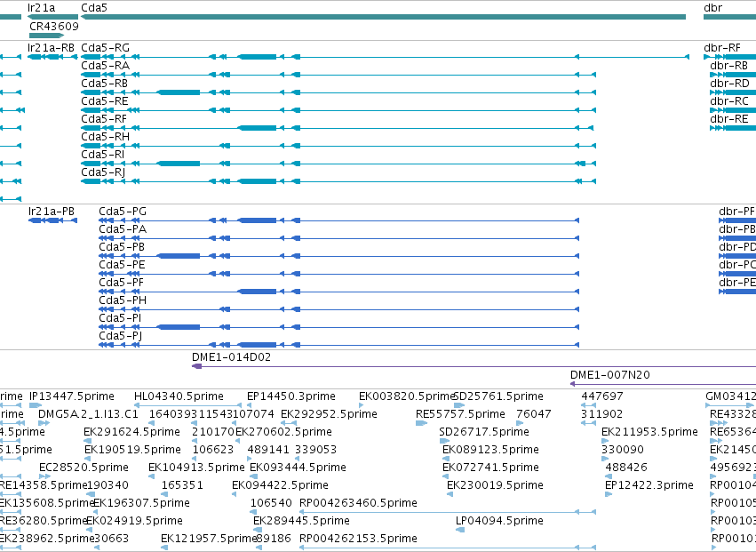The height and width of the screenshot is (552, 756).
Task: Click the dbr-RB transcript label
Action: click(x=728, y=65)
